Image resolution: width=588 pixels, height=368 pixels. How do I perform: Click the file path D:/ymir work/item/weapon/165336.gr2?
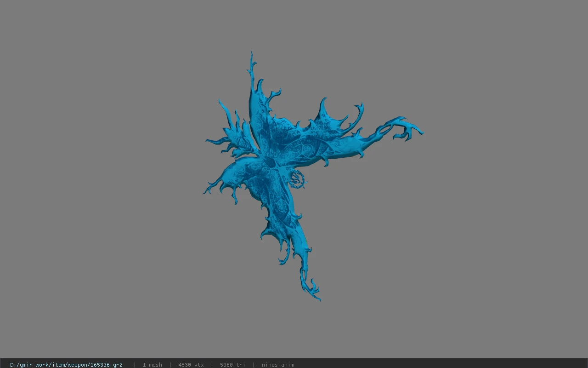click(x=66, y=365)
